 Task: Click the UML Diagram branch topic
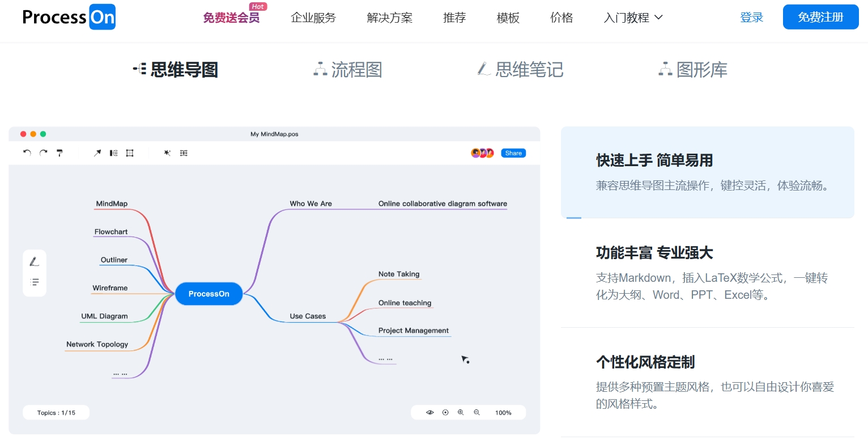(x=104, y=316)
